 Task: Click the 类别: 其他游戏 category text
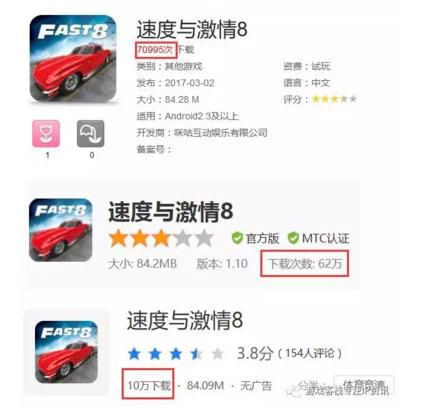169,66
